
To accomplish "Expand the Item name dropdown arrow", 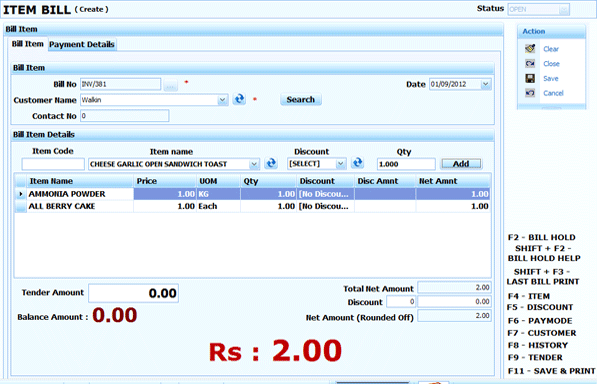I will pos(254,164).
